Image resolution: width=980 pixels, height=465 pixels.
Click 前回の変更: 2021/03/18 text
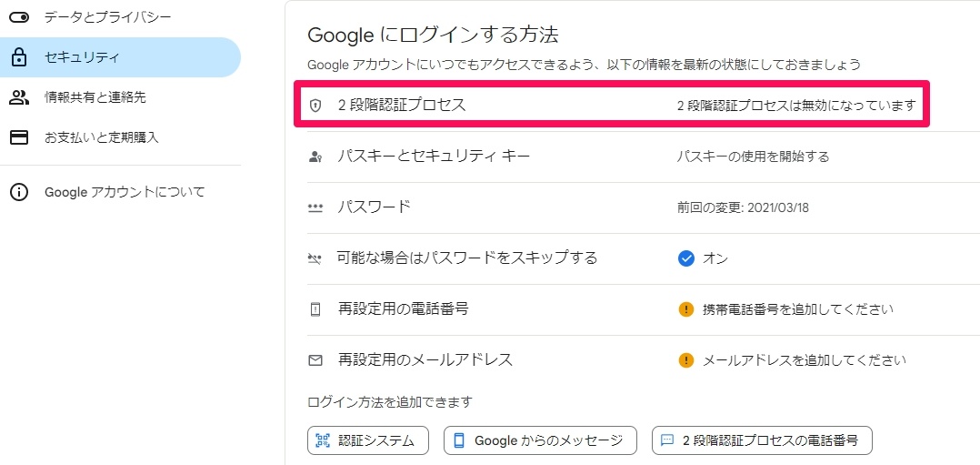coord(743,207)
